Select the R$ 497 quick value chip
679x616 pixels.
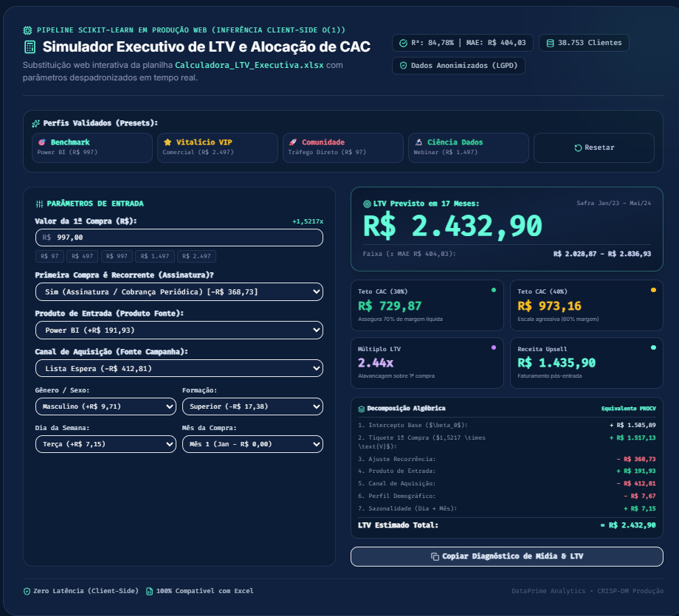click(82, 256)
